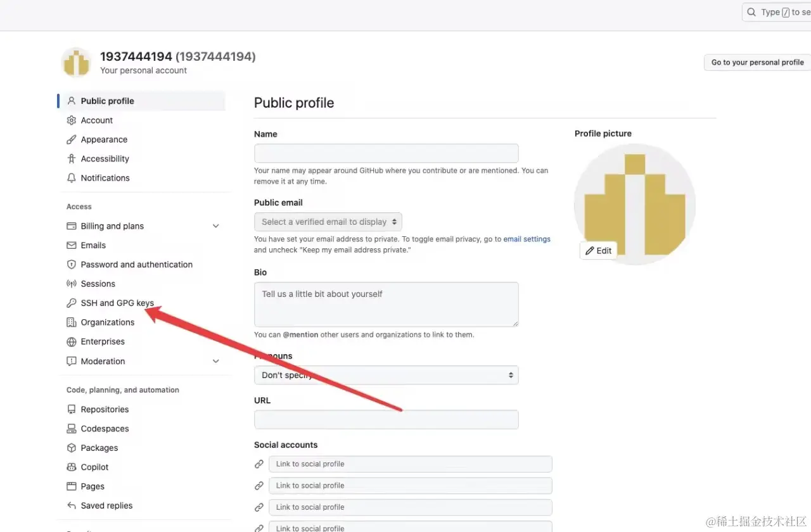The height and width of the screenshot is (532, 811).
Task: Click the broadcast icon beside Sessions
Action: tap(72, 284)
